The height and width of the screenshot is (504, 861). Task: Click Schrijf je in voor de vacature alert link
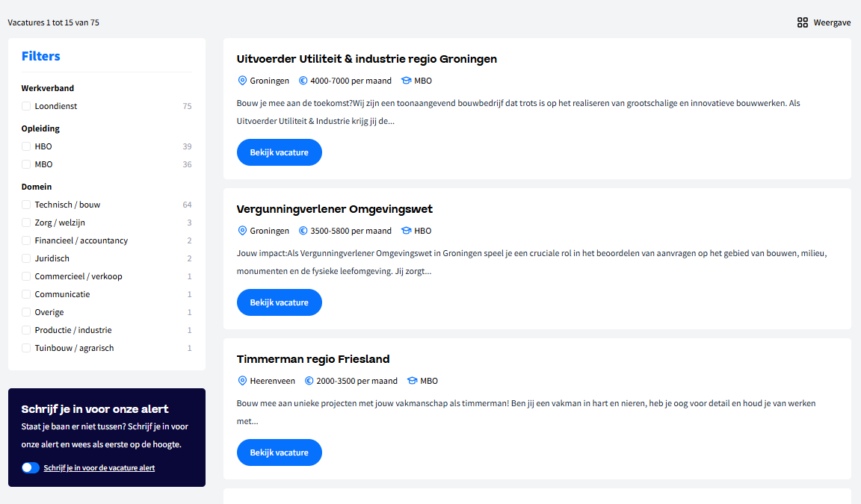click(x=99, y=468)
